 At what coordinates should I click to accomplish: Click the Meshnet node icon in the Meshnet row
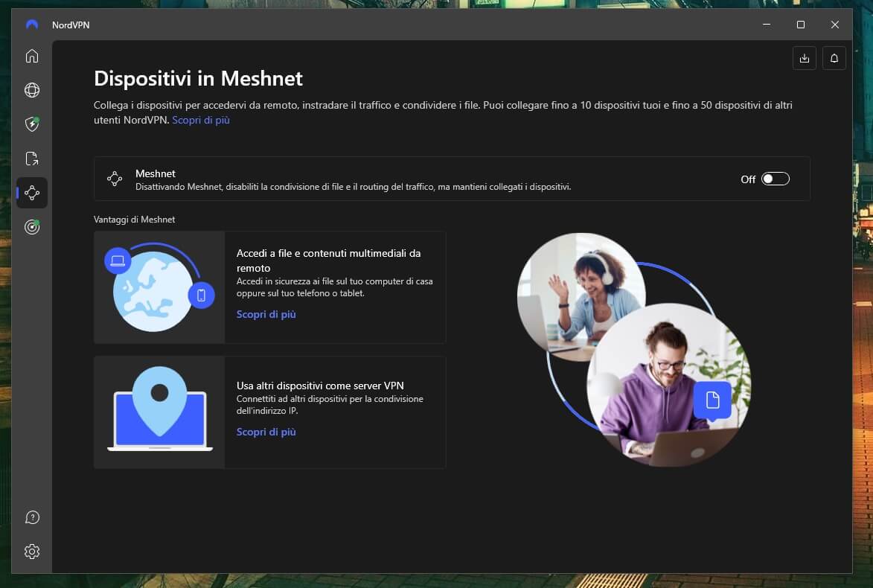click(115, 179)
